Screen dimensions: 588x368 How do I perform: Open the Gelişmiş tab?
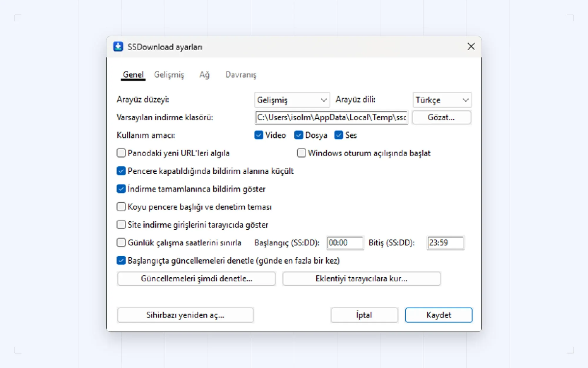(x=169, y=75)
